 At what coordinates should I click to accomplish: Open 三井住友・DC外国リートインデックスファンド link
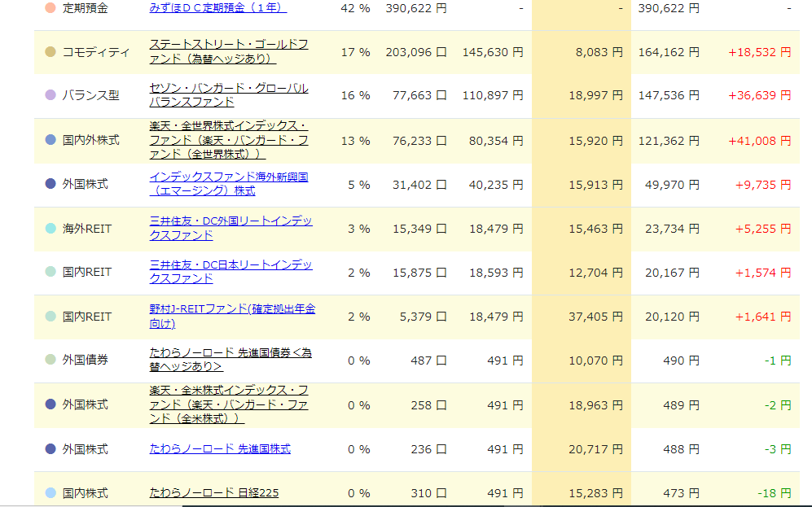pos(230,228)
